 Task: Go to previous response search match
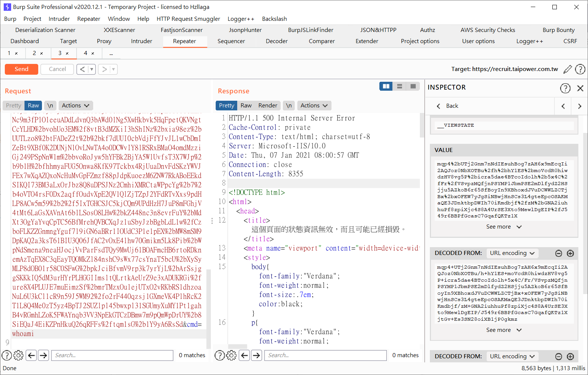[x=245, y=356]
